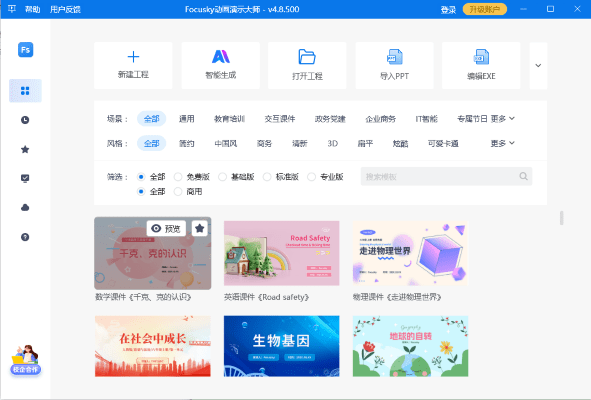Viewport: 591px width, 400px height.
Task: Select 专业版 filter radio
Action: tap(311, 176)
